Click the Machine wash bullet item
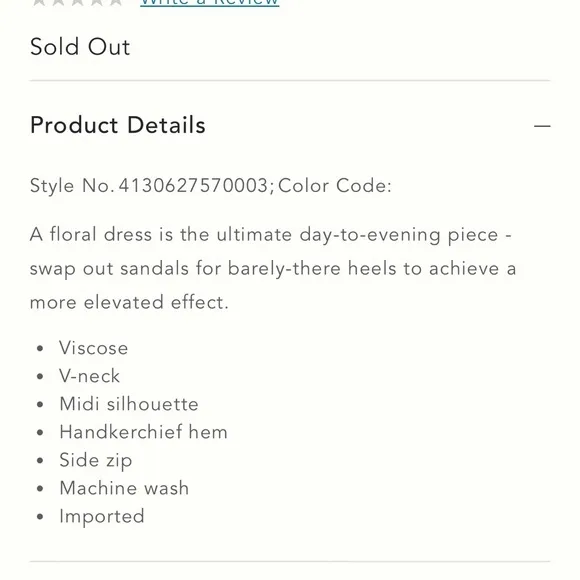The width and height of the screenshot is (580, 580). click(124, 488)
